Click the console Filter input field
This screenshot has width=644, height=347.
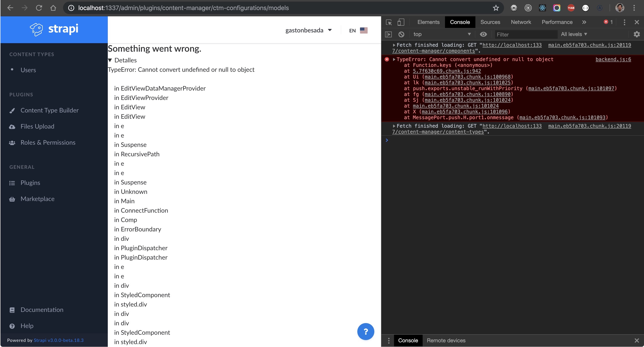[x=526, y=34]
